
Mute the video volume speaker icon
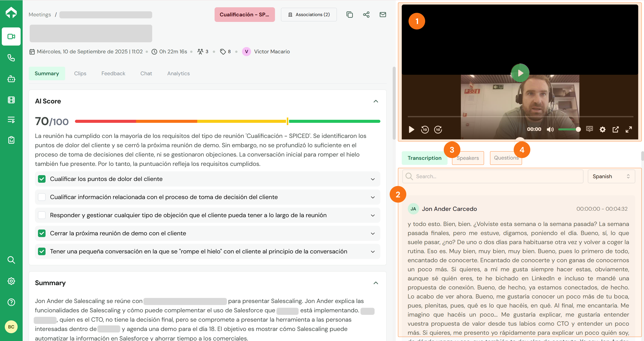[550, 130]
